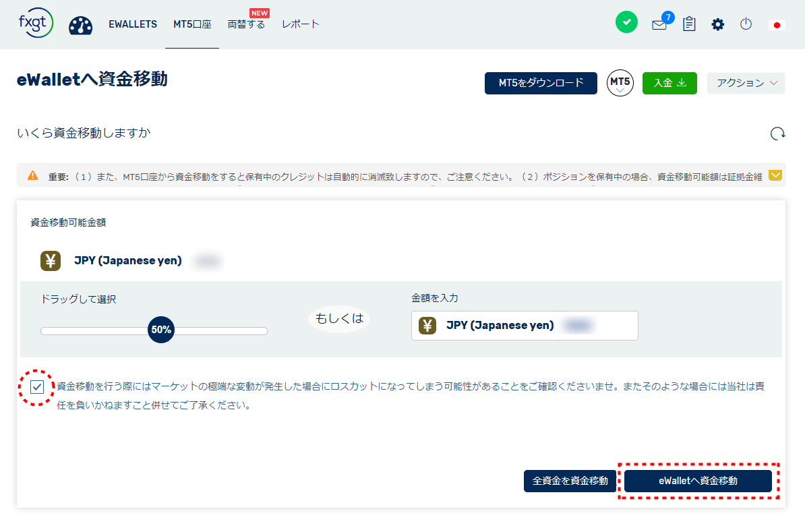
Task: Open the MT5口座 menu
Action: pyautogui.click(x=192, y=24)
